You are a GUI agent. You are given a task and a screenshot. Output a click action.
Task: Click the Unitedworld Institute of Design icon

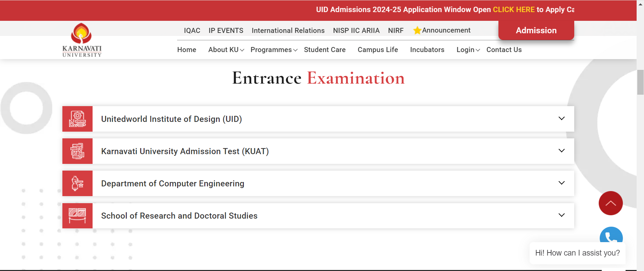[x=77, y=119]
